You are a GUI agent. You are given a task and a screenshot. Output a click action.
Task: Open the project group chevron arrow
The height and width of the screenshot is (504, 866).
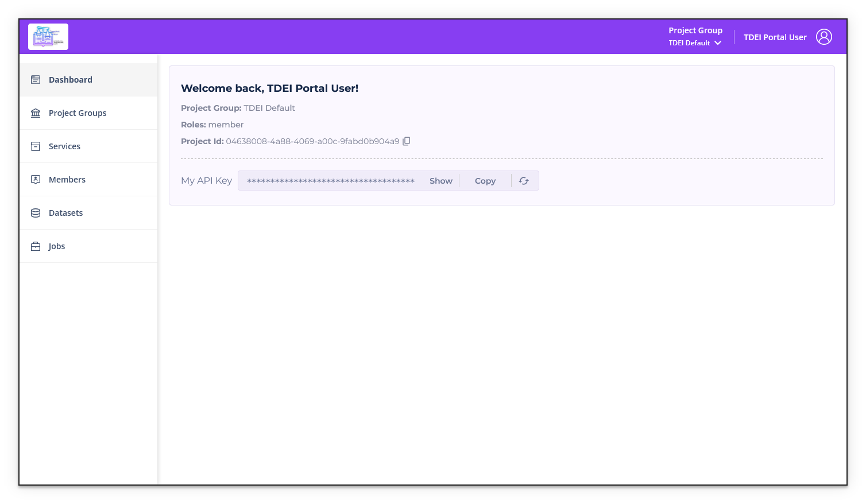click(718, 42)
